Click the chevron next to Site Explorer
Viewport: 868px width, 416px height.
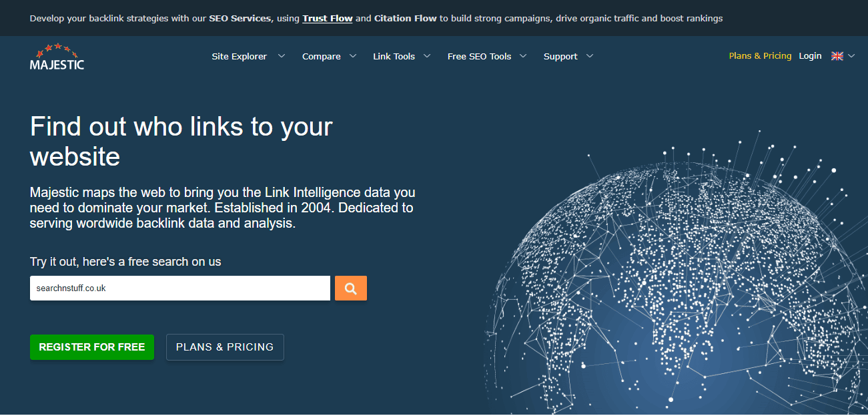click(x=282, y=56)
